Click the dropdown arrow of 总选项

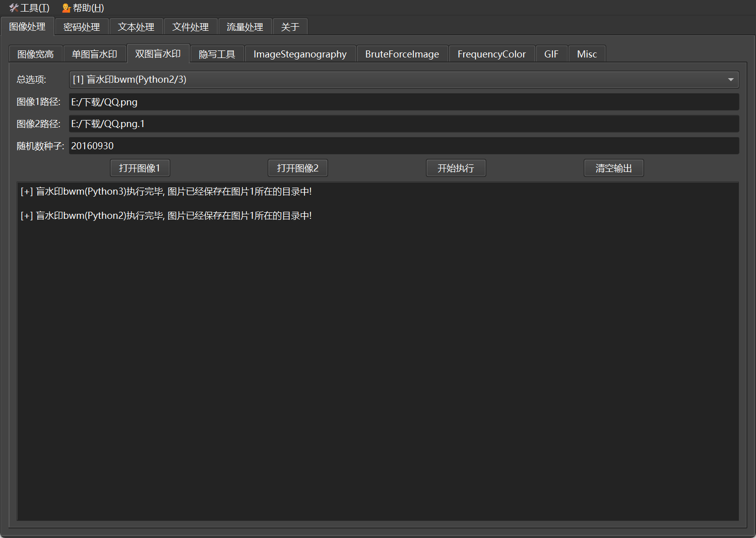pyautogui.click(x=731, y=80)
